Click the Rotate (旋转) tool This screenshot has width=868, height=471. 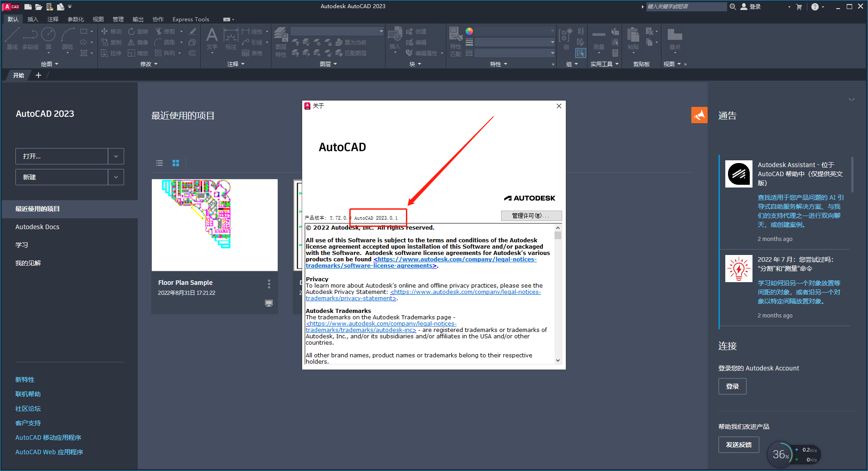tap(138, 31)
